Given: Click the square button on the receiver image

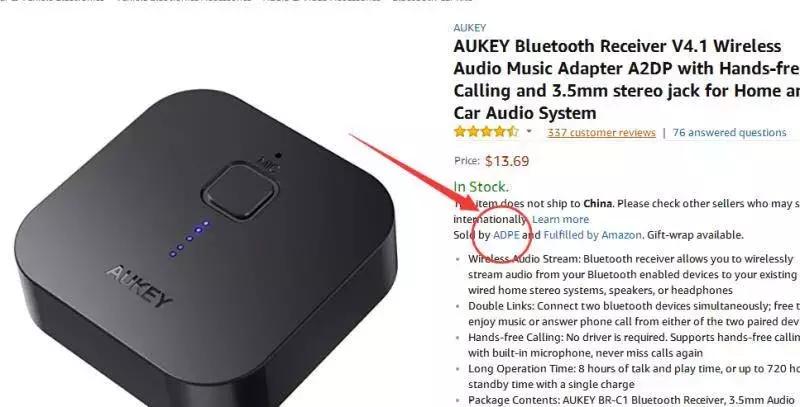Looking at the screenshot, I should point(240,191).
